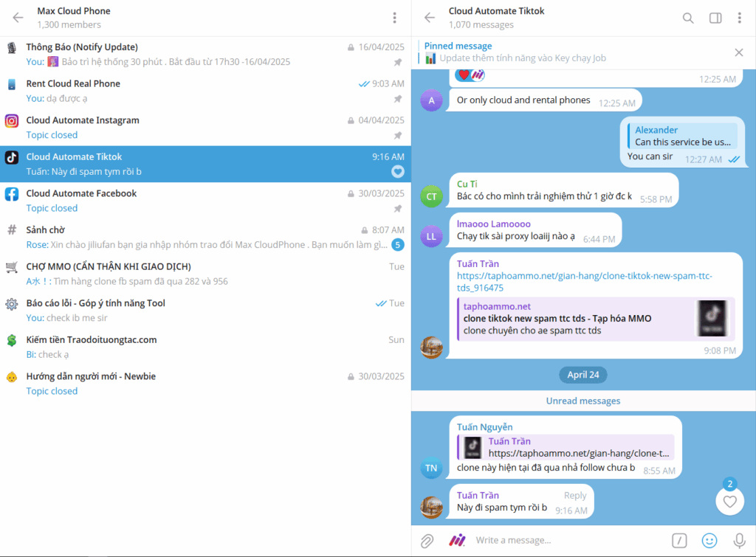Select Cloud Automate Tiktok topic
Image resolution: width=756 pixels, height=557 pixels.
[x=205, y=165]
